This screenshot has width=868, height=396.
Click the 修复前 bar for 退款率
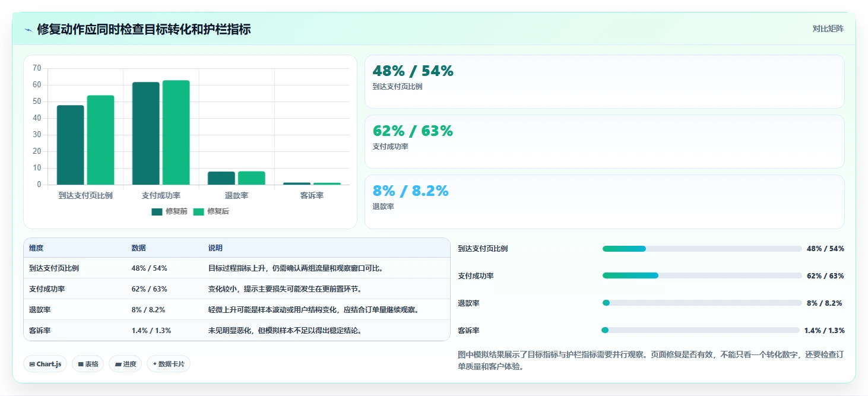click(x=221, y=178)
